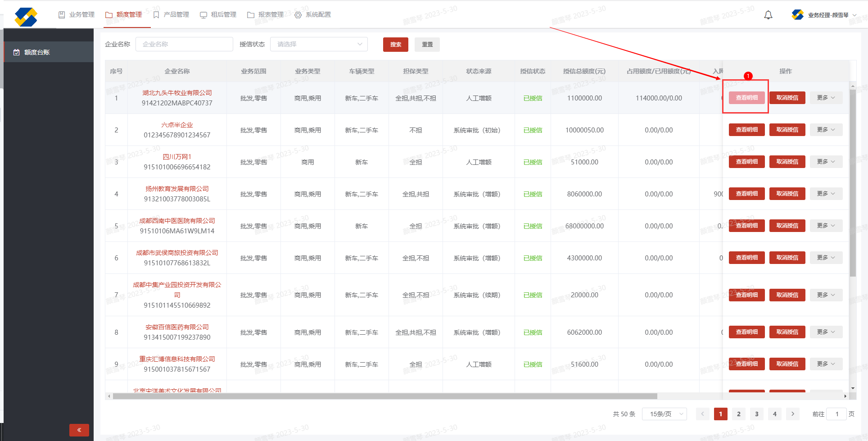This screenshot has width=868, height=441.
Task: Click the red 搜索 button
Action: [x=395, y=45]
